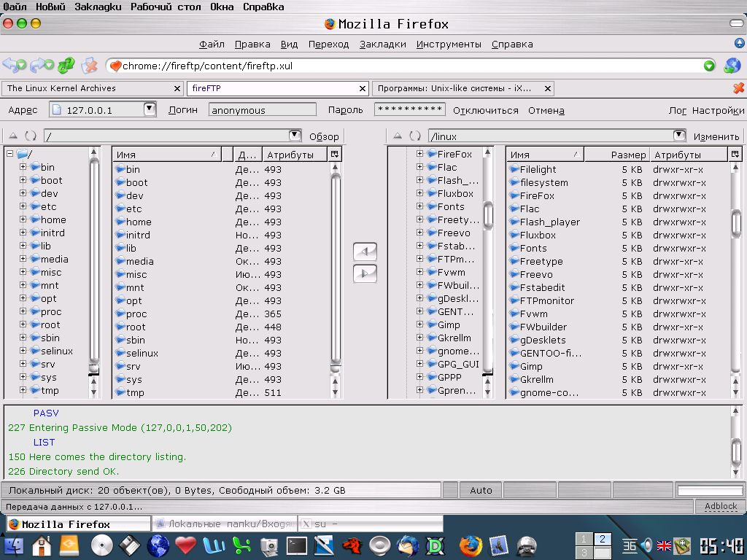Screen dimensions: 747x560
Task: Collapse the local root / tree node
Action: 9,153
